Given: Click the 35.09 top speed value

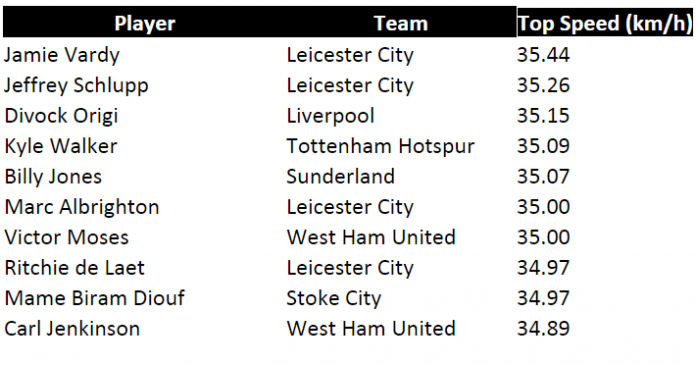Looking at the screenshot, I should tap(543, 146).
